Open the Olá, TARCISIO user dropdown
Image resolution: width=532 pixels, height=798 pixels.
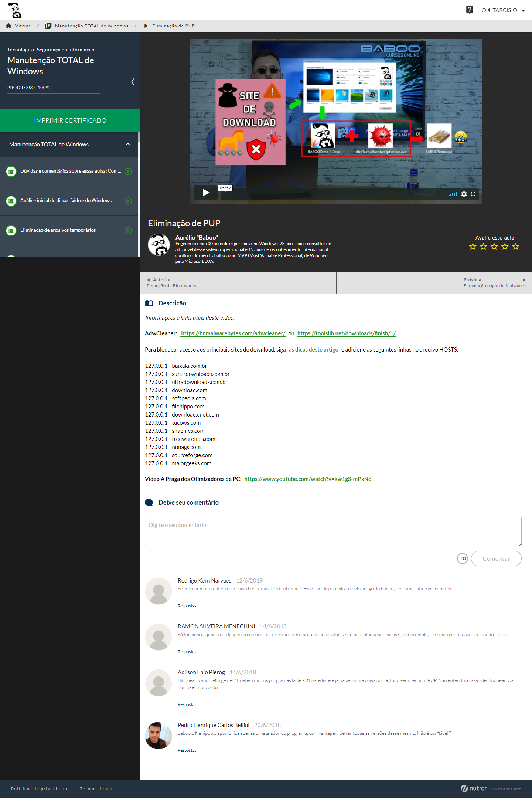coord(502,10)
